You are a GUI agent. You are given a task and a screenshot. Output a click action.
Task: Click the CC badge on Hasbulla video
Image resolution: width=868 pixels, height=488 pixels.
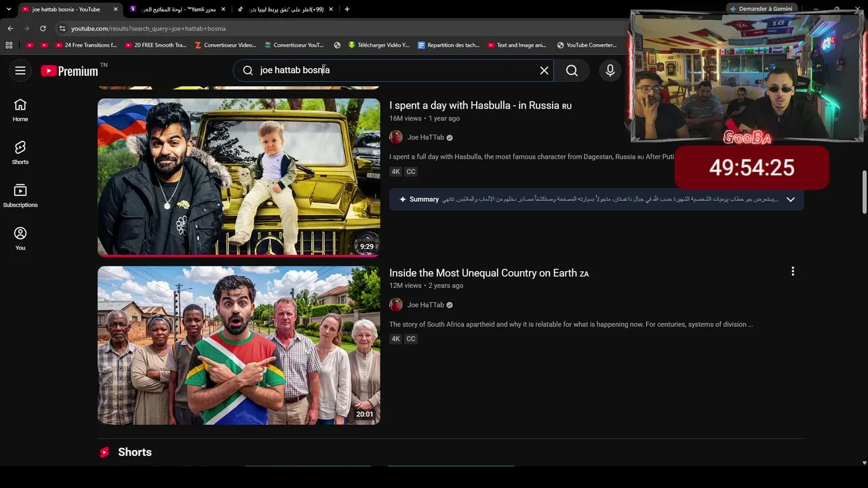click(411, 172)
